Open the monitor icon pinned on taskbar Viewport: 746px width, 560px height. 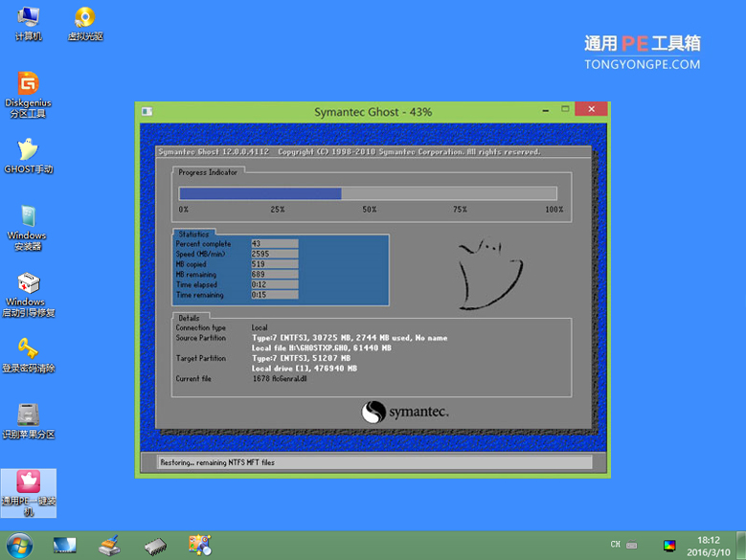(x=65, y=546)
